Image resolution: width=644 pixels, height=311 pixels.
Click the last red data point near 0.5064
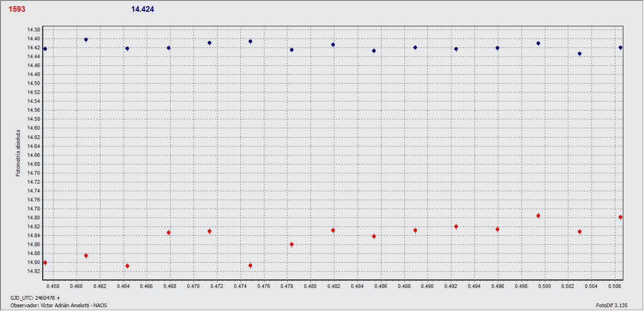pyautogui.click(x=621, y=217)
